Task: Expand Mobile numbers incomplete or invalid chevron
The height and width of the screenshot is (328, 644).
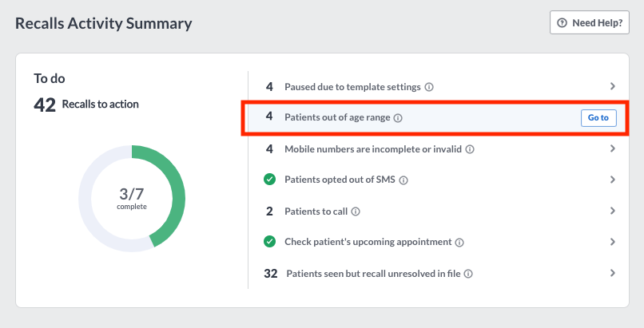Action: (612, 148)
